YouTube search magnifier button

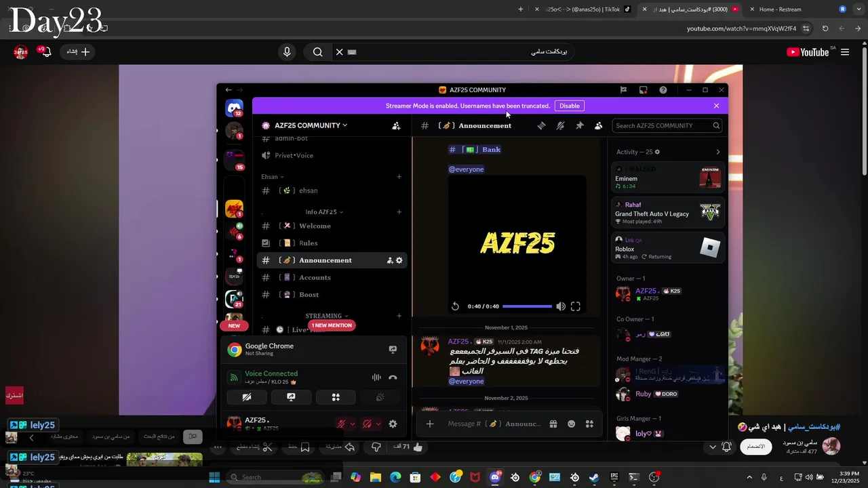(x=317, y=52)
